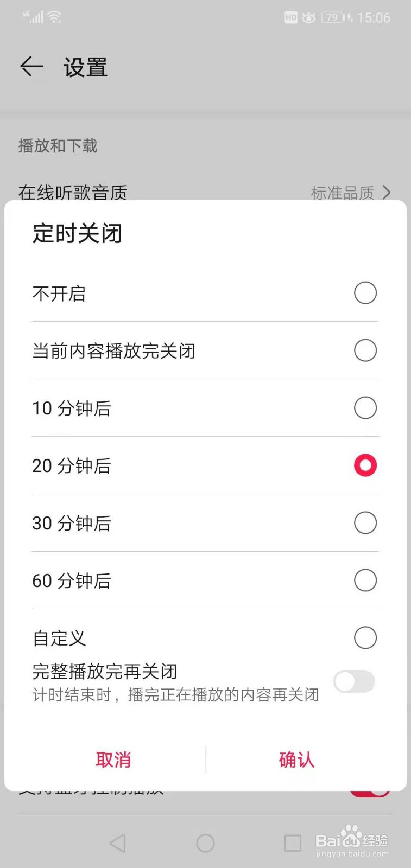Tap the selected 20 分钟后 radio button

pyautogui.click(x=365, y=465)
